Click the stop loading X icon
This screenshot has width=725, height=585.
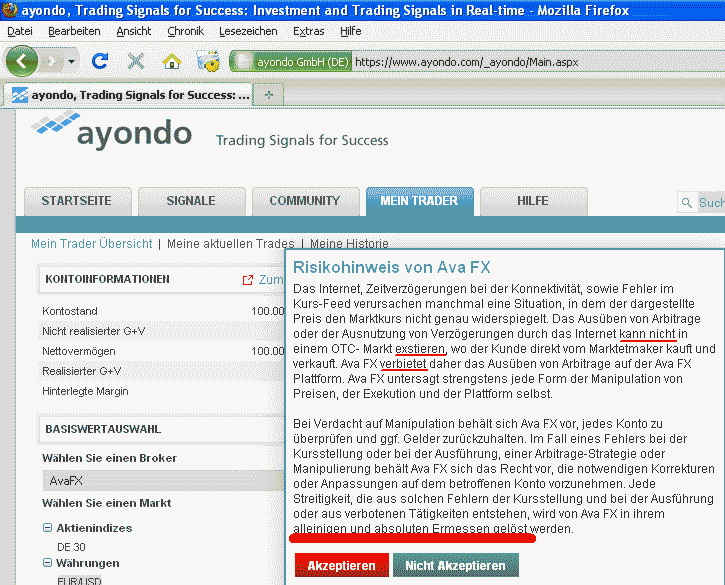(x=136, y=61)
